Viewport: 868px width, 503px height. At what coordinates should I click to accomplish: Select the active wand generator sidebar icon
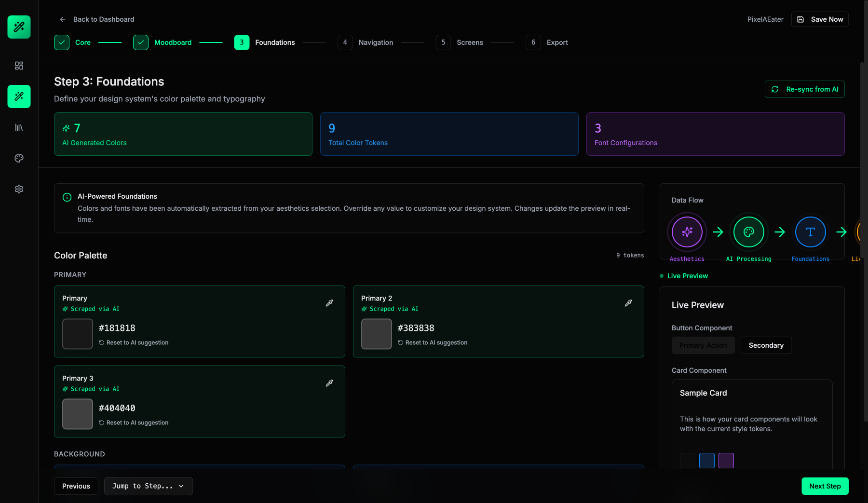coord(19,96)
